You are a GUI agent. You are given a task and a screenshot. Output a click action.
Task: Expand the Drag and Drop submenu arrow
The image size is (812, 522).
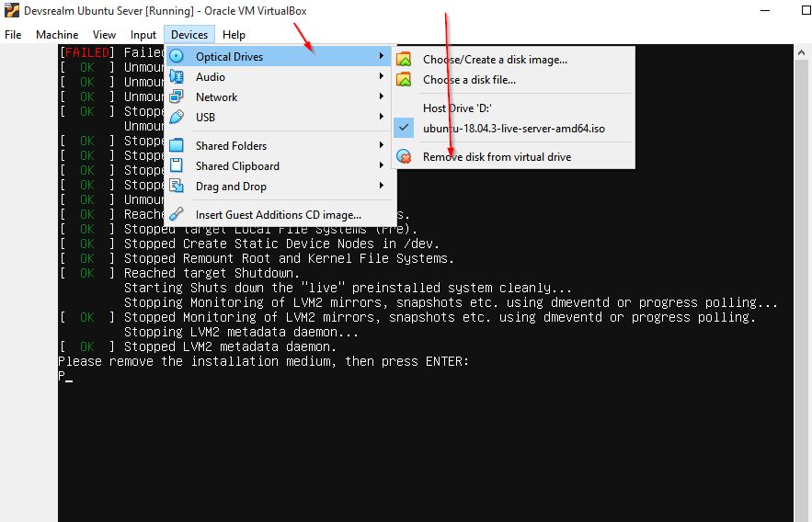(x=381, y=186)
